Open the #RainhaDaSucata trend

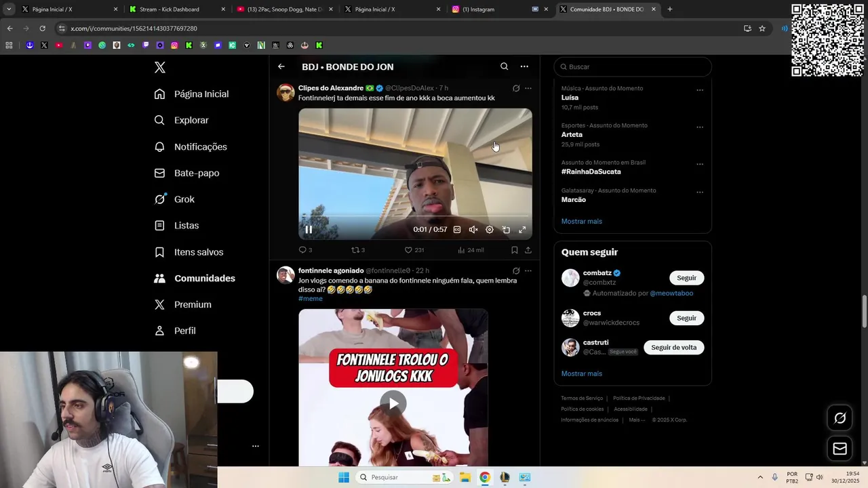tap(591, 171)
